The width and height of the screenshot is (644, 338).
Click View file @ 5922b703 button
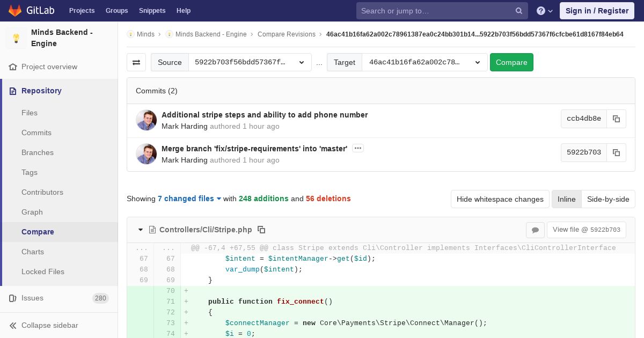(x=586, y=230)
